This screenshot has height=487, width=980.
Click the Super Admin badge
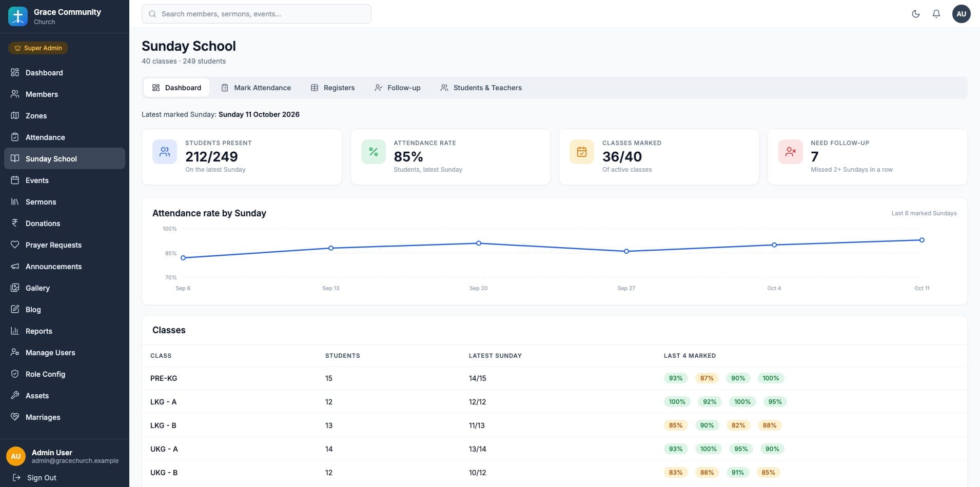38,48
